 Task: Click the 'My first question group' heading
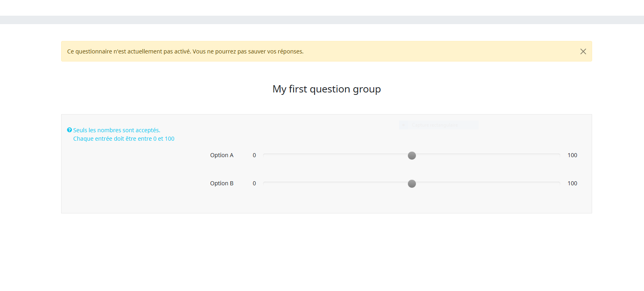(326, 89)
